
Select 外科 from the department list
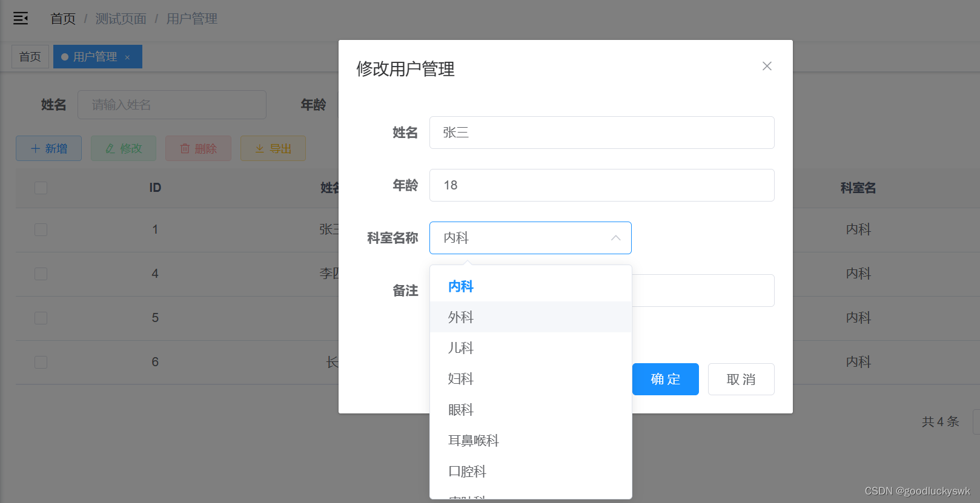[x=461, y=317]
